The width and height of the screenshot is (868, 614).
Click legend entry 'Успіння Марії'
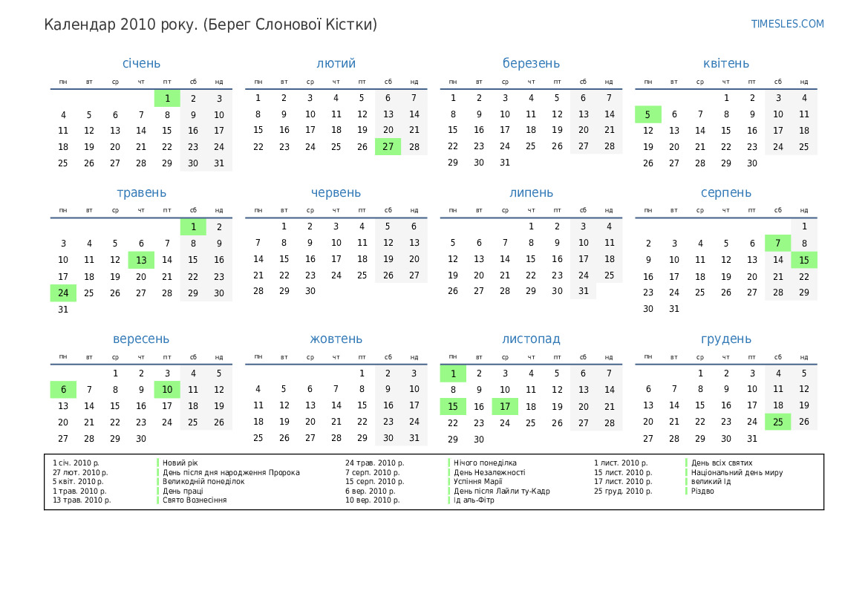tap(477, 482)
